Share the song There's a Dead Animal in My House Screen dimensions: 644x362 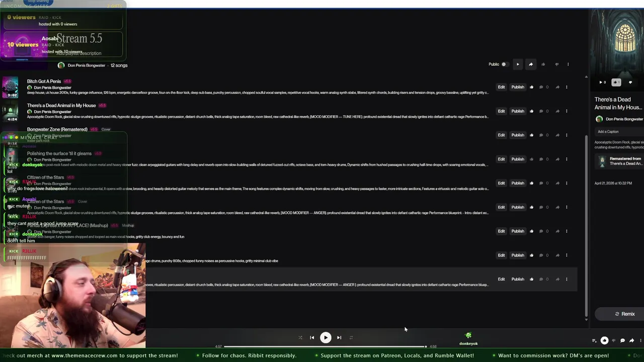point(557,111)
